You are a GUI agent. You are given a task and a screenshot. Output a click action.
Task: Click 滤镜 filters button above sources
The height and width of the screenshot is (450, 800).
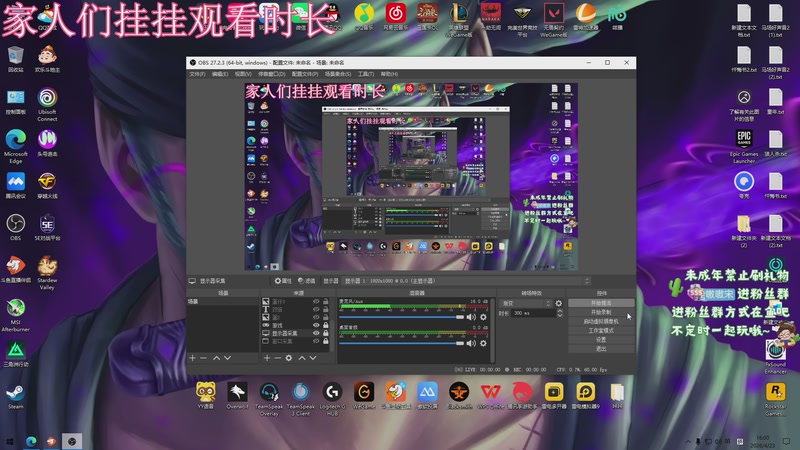point(307,281)
